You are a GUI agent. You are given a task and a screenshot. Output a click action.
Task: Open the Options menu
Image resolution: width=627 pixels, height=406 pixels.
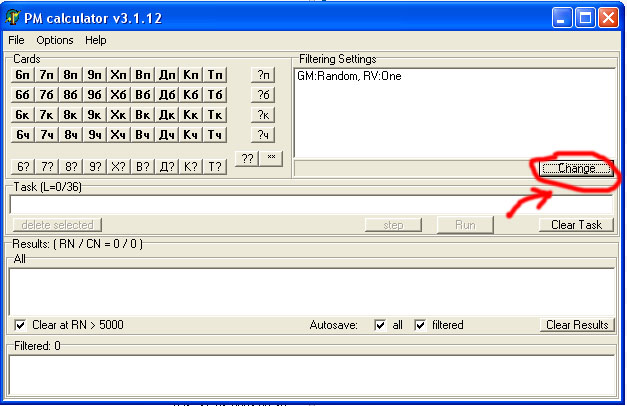(x=55, y=40)
